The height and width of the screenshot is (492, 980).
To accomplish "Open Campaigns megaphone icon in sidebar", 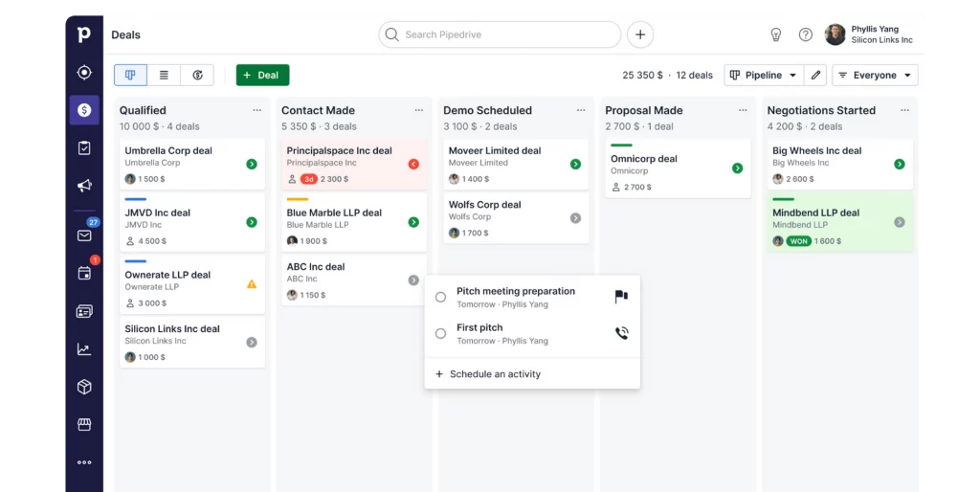I will [x=84, y=186].
